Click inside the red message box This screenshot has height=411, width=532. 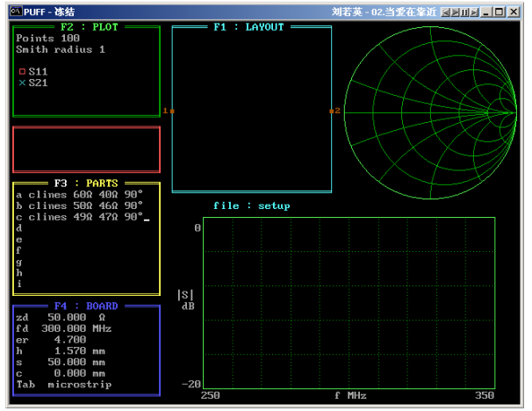[x=87, y=149]
